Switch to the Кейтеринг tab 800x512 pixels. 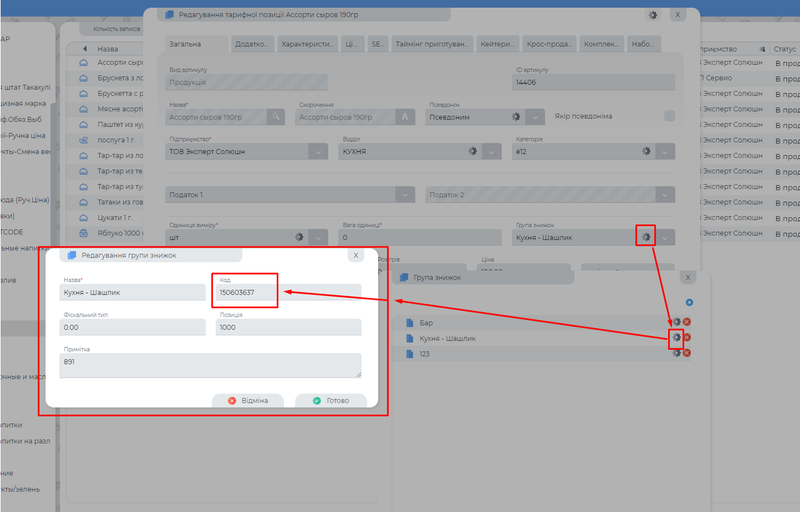(498, 44)
